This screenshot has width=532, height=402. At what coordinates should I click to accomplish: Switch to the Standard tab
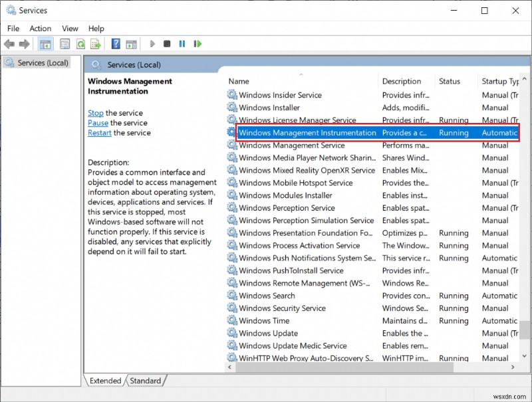pos(146,381)
